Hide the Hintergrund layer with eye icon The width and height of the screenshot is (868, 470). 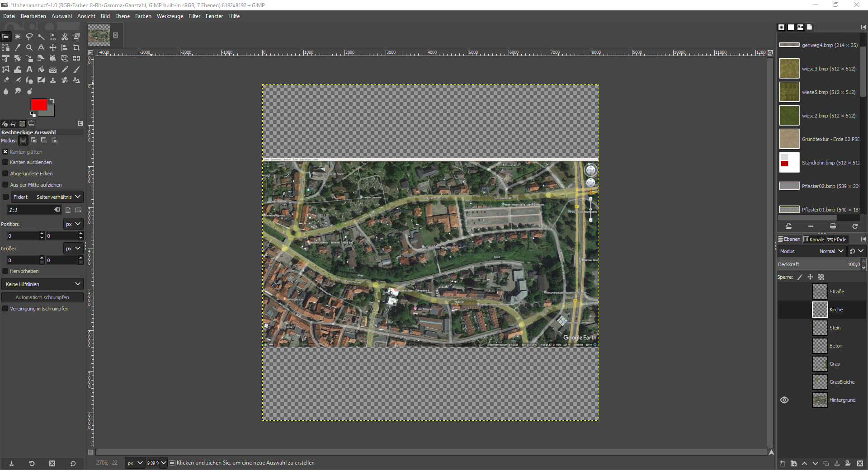(784, 400)
